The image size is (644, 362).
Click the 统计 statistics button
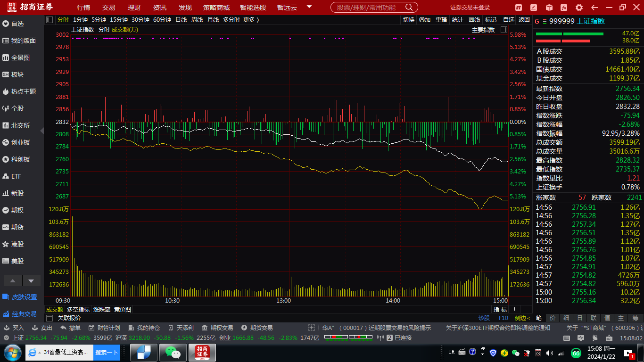point(457,19)
